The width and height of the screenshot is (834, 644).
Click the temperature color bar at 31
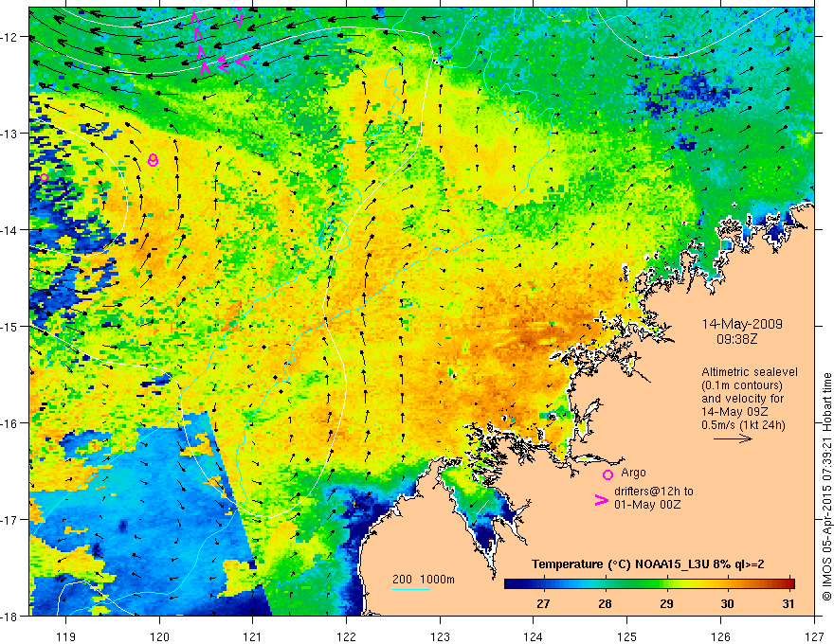[x=789, y=584]
